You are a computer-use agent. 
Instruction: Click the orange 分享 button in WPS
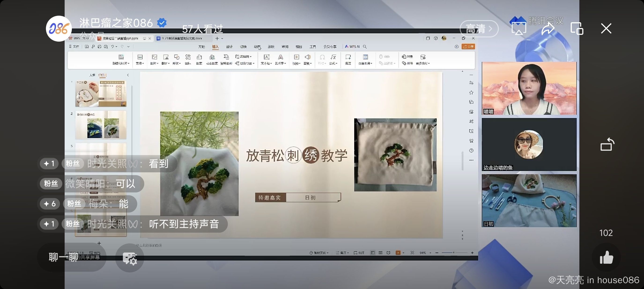click(468, 47)
